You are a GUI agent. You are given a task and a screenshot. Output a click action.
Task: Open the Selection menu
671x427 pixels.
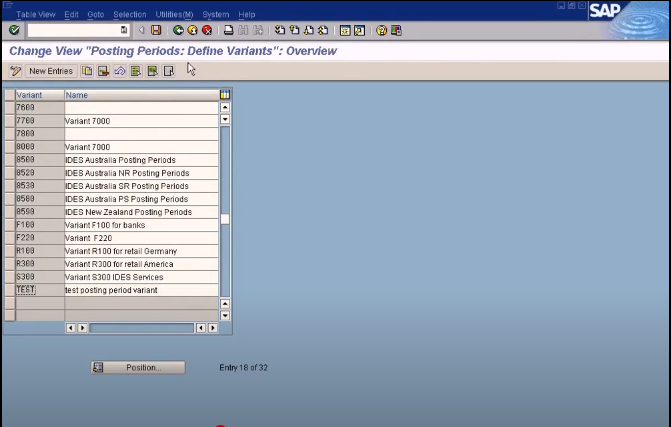point(130,14)
